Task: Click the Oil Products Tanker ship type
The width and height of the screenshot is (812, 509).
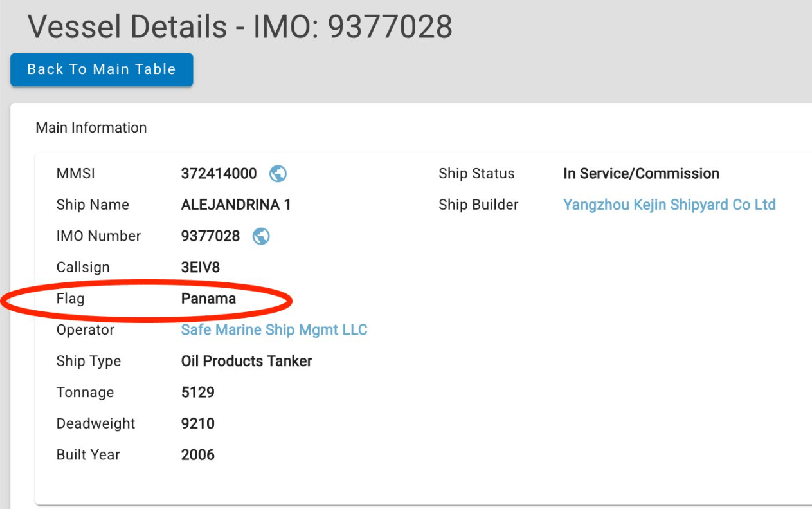Action: (246, 361)
